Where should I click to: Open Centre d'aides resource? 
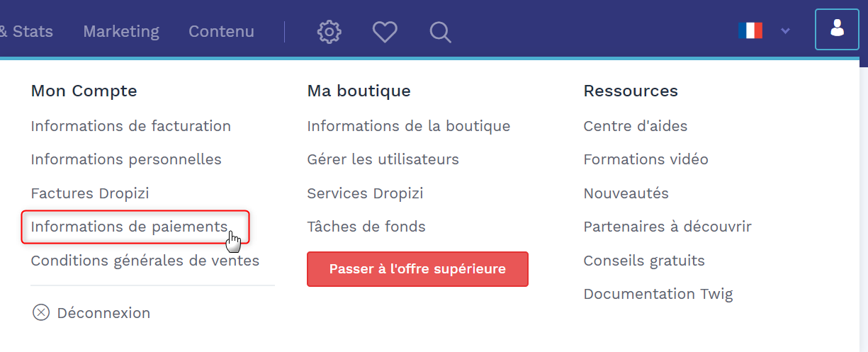coord(636,126)
